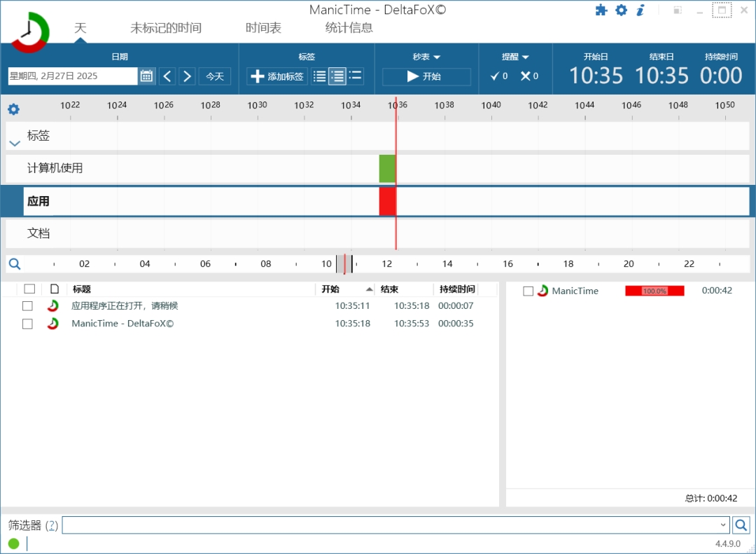
Task: Click the day timeline magnifier icon
Action: [x=15, y=264]
